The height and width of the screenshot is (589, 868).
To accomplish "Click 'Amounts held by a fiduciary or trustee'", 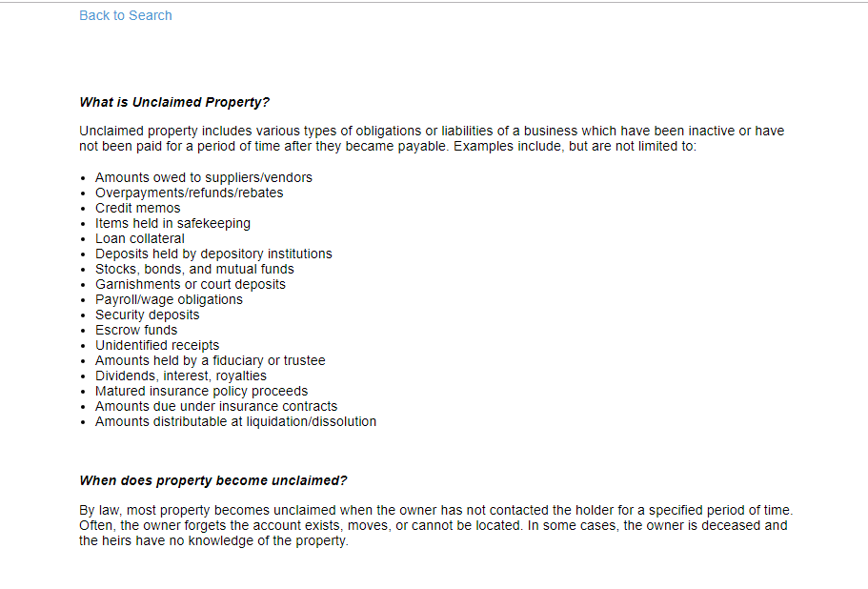I will [x=210, y=360].
